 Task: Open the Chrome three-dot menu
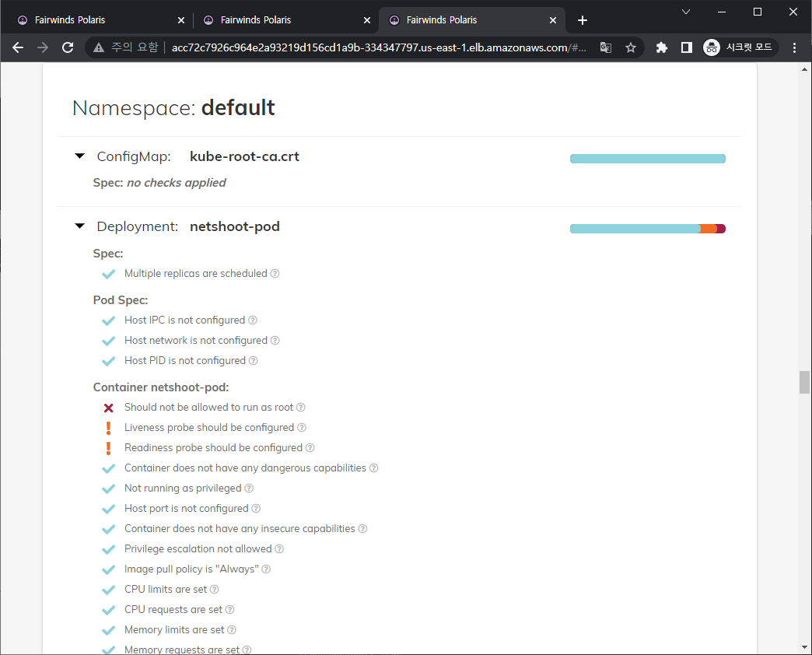coord(794,47)
